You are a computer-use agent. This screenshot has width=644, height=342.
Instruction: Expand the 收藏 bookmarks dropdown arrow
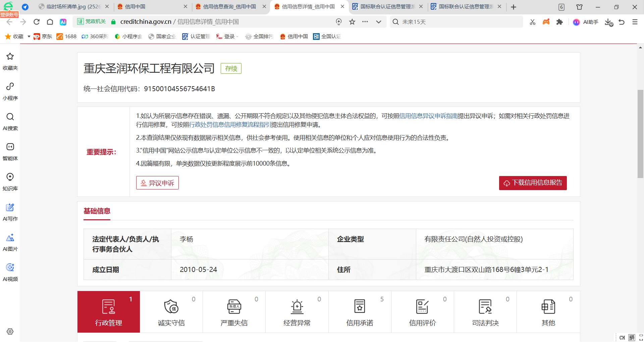pos(29,37)
